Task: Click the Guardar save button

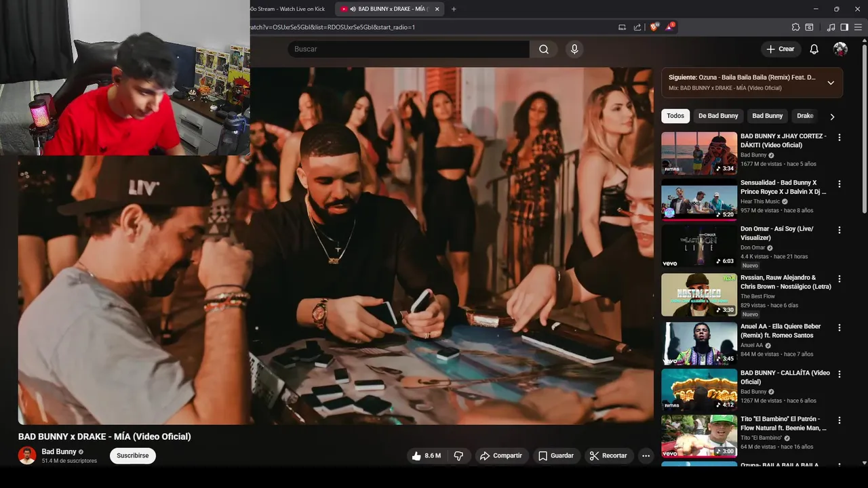Action: point(555,455)
